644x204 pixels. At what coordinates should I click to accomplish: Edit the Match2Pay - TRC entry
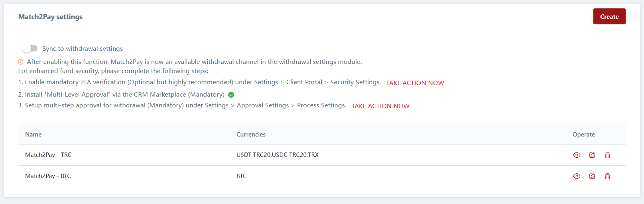click(x=592, y=155)
